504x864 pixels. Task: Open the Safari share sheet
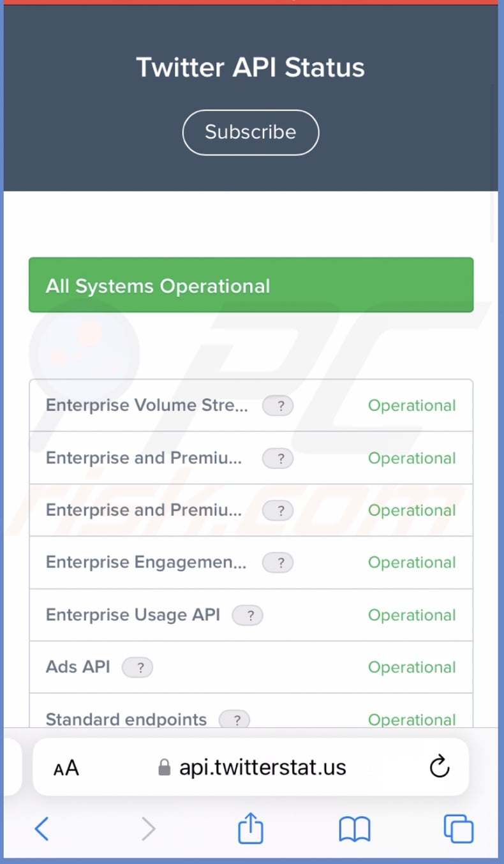[251, 829]
